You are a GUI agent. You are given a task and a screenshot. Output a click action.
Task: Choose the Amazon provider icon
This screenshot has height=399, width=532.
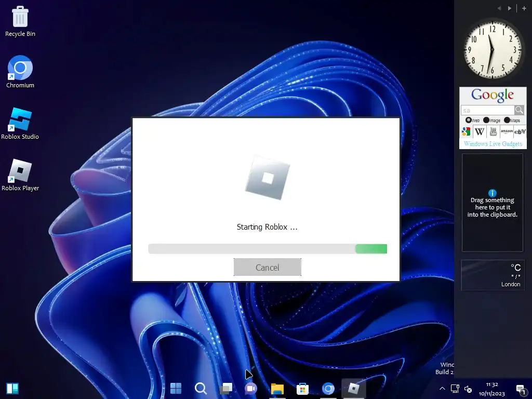(507, 131)
